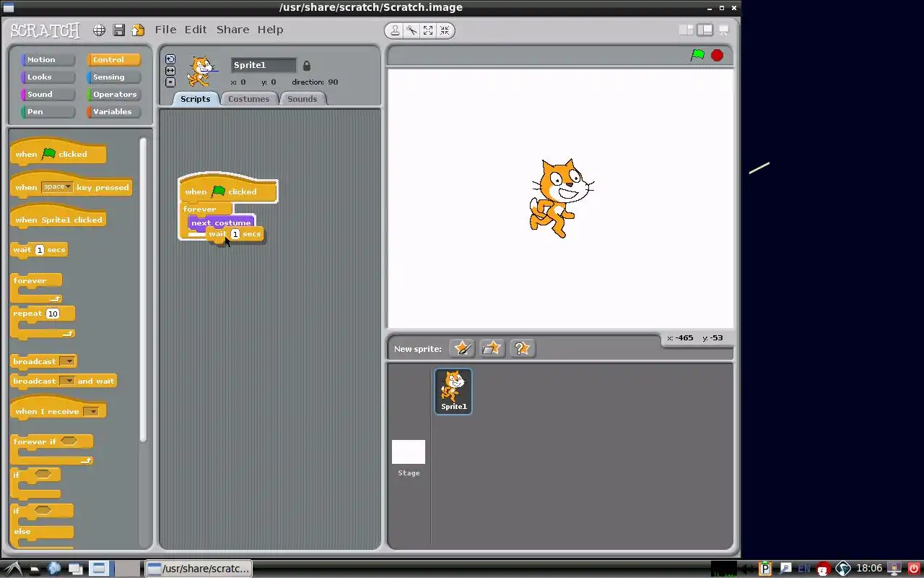Click the 'next costume' block in script

point(221,223)
